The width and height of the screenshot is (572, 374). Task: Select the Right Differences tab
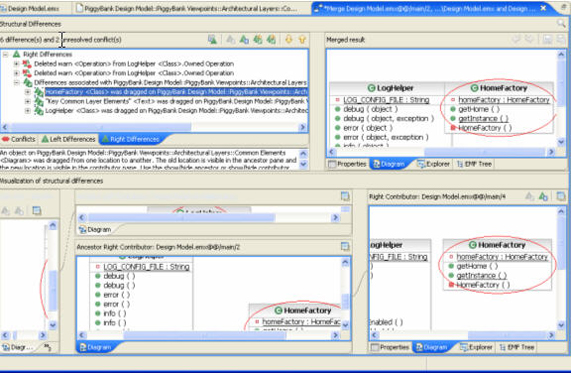pyautogui.click(x=131, y=139)
